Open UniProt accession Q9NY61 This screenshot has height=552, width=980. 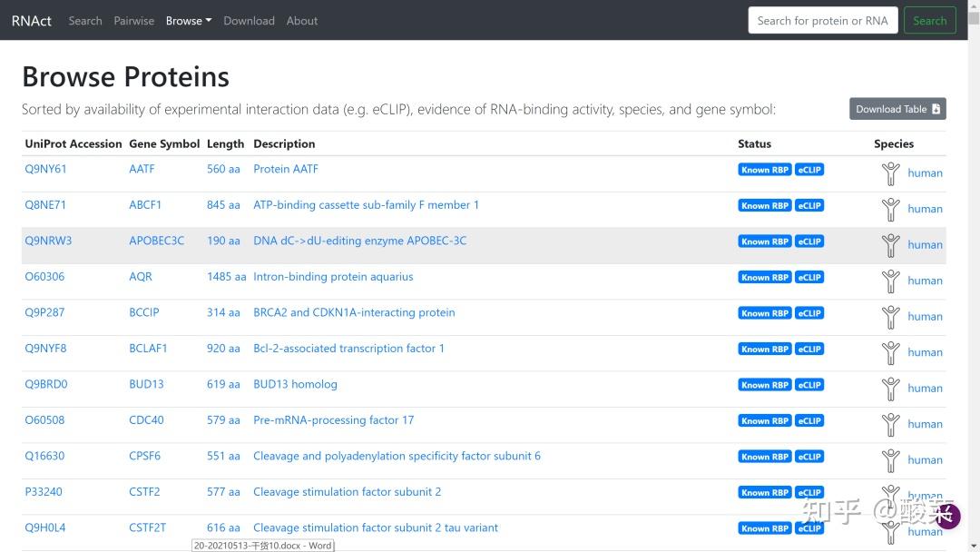click(x=45, y=169)
